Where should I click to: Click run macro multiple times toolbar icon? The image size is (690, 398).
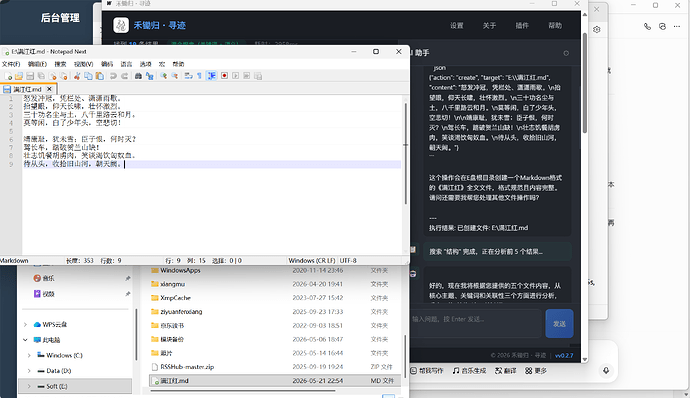pos(246,76)
